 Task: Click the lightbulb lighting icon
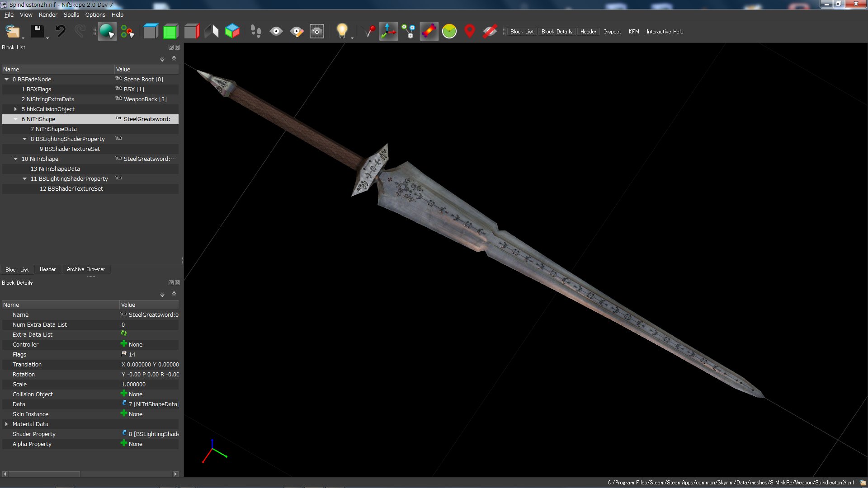pyautogui.click(x=342, y=31)
